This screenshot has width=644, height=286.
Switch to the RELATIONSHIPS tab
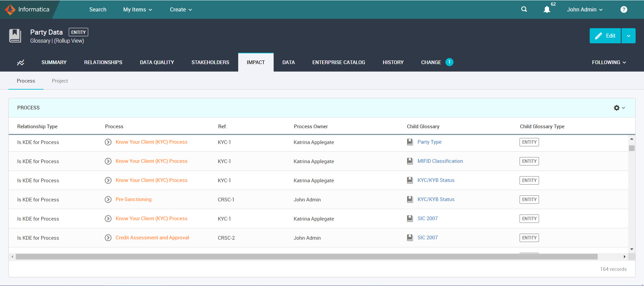pos(103,62)
